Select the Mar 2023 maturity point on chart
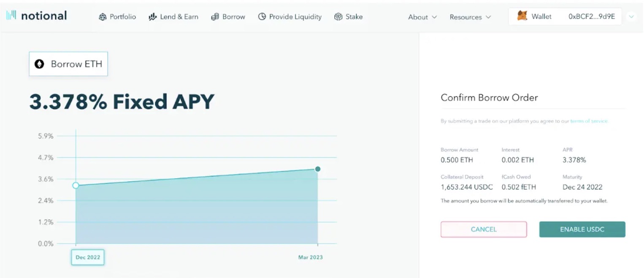644x278 pixels. pyautogui.click(x=318, y=169)
